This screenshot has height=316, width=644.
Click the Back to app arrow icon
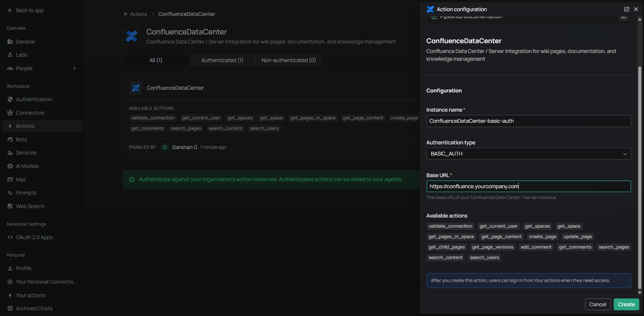[10, 10]
